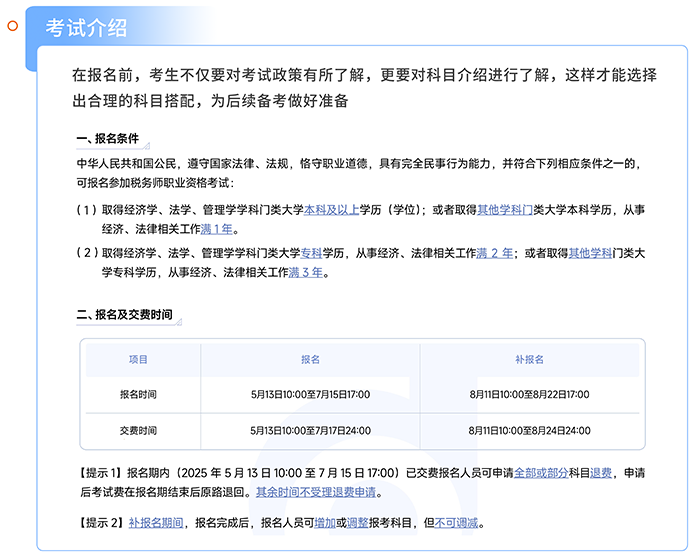
Task: Click 其他学科 link in condition (2)
Action: point(590,253)
